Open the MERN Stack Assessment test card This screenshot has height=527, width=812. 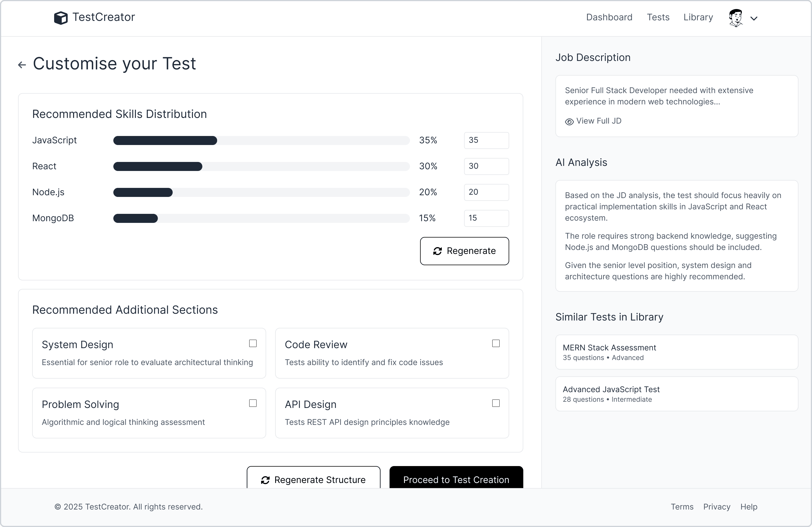[677, 352]
